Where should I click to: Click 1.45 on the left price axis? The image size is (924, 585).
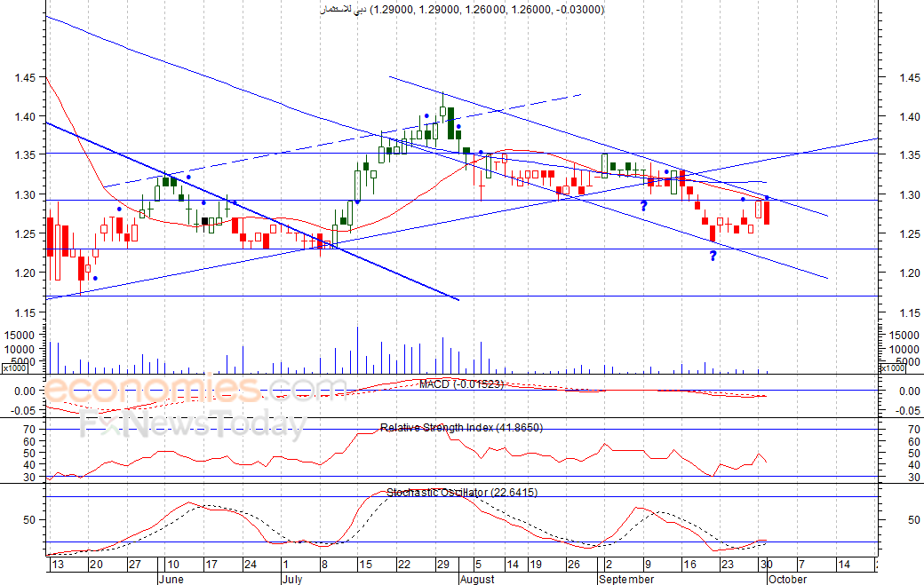click(x=26, y=78)
